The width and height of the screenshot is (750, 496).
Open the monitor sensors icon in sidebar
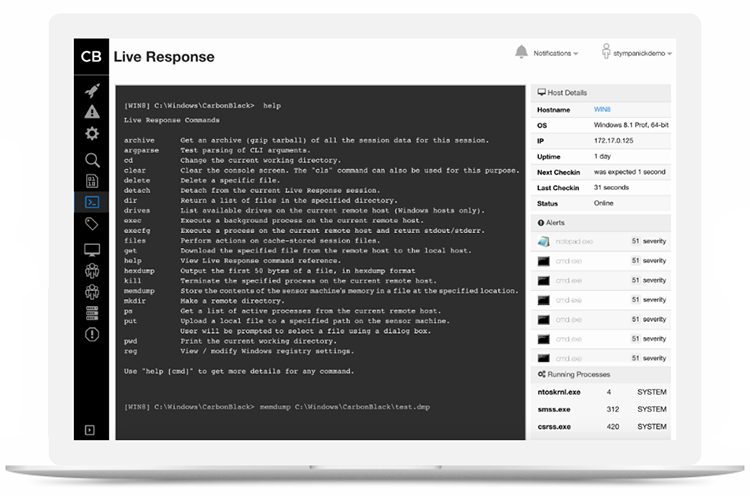pos(92,250)
